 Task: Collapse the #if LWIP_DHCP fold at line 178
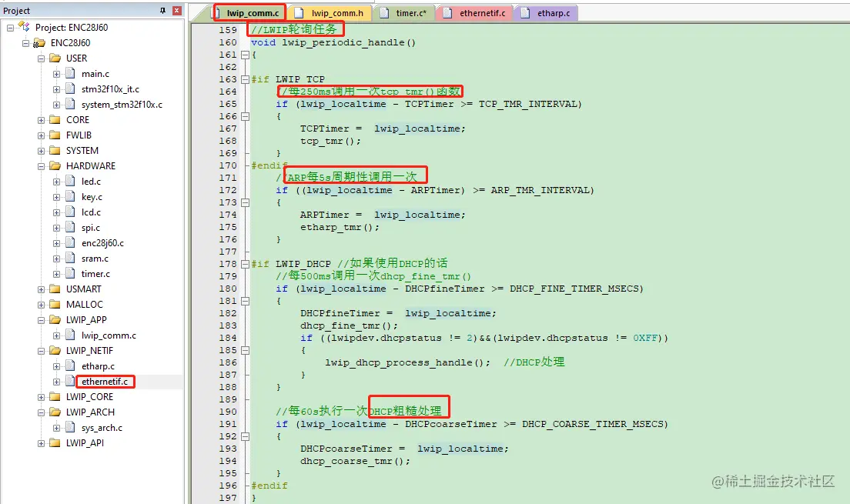tap(245, 265)
